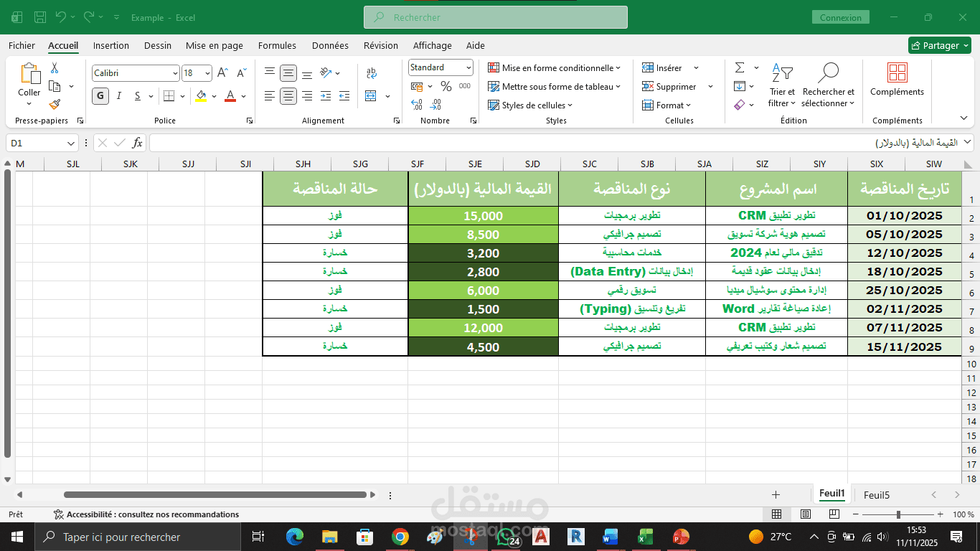Open Trier et filtrer menu

tap(782, 85)
